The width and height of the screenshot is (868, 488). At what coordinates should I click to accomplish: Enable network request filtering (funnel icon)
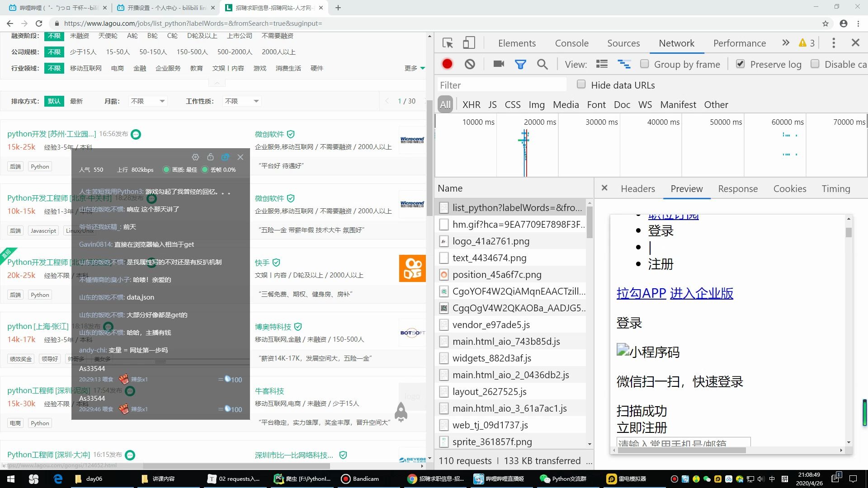click(520, 64)
